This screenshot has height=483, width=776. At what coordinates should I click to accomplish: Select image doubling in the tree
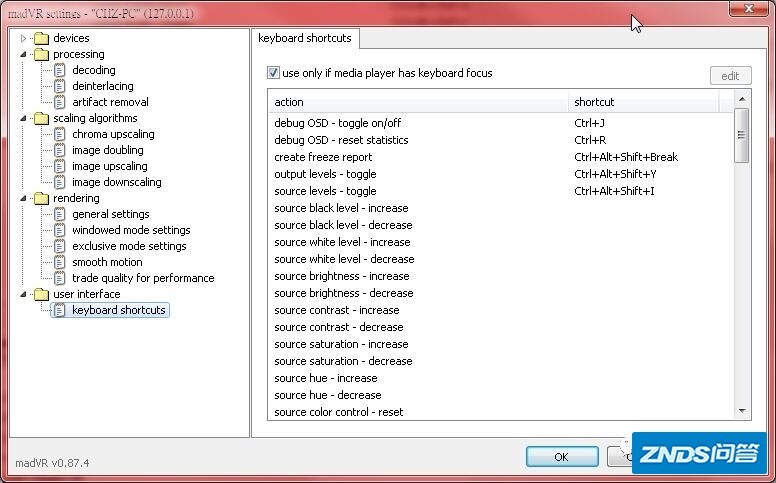pyautogui.click(x=108, y=150)
